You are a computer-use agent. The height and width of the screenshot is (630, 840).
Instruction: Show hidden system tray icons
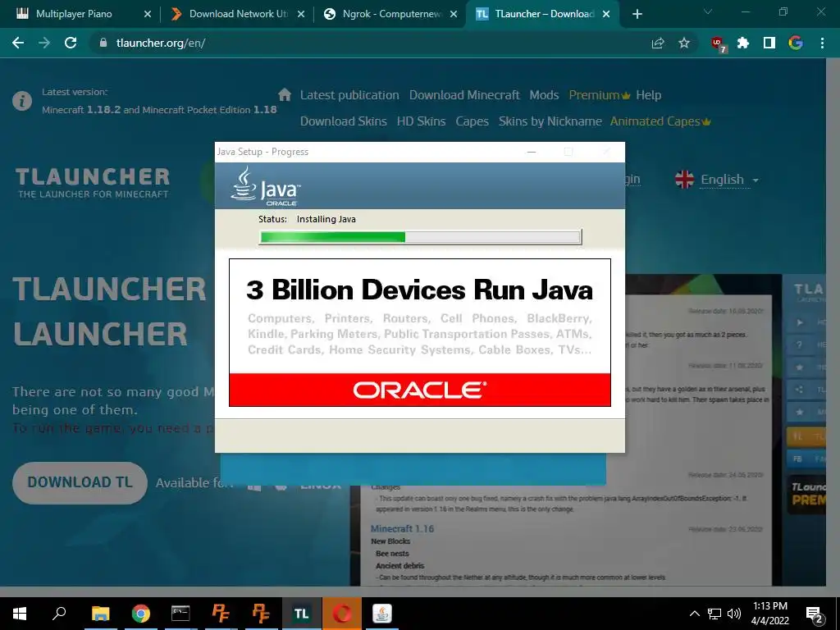tap(694, 614)
